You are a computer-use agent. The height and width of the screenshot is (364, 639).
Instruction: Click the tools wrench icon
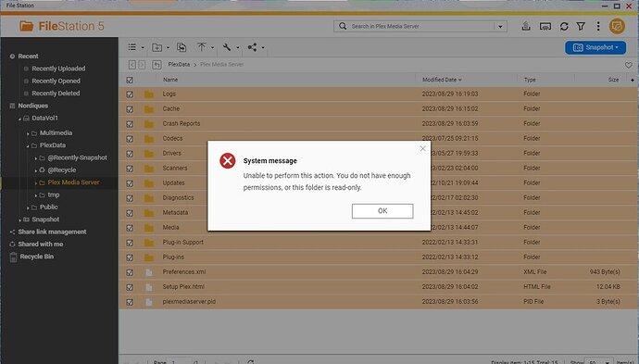tap(227, 47)
